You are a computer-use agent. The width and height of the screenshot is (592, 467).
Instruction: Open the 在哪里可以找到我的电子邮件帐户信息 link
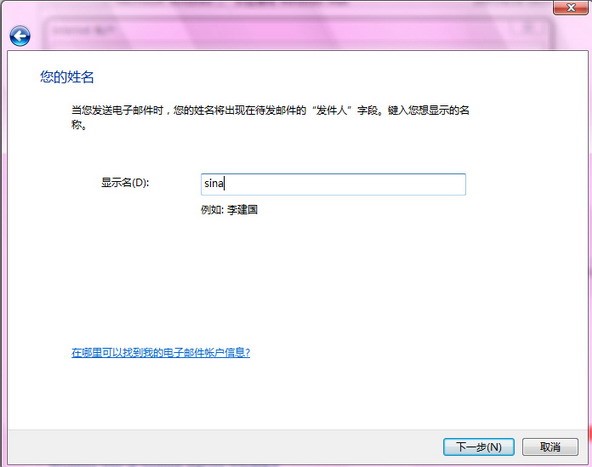pyautogui.click(x=160, y=353)
